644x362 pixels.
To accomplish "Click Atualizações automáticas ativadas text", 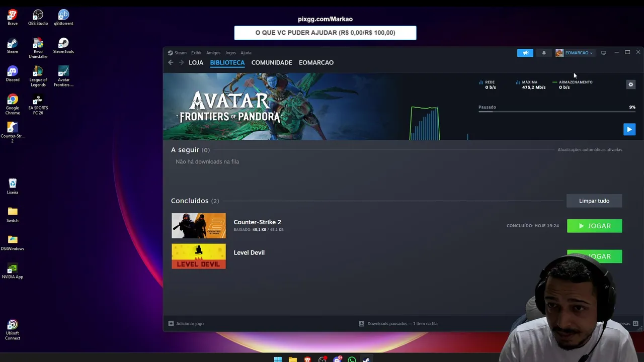I will click(x=590, y=150).
